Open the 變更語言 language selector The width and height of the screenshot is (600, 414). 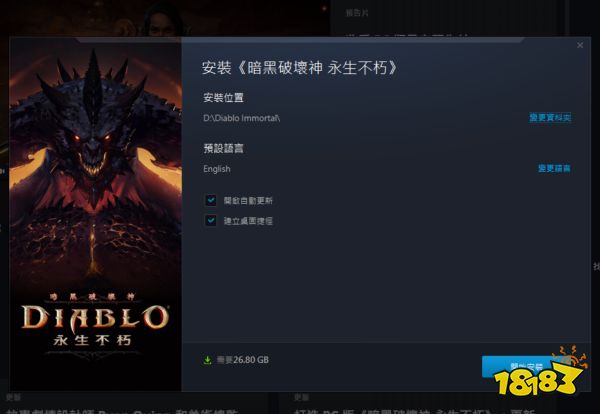click(x=554, y=168)
